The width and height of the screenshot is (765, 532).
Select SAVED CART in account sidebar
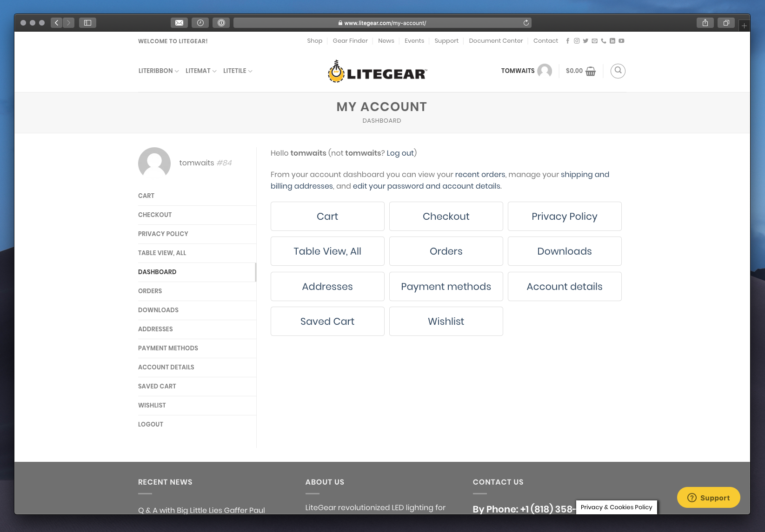click(197, 386)
